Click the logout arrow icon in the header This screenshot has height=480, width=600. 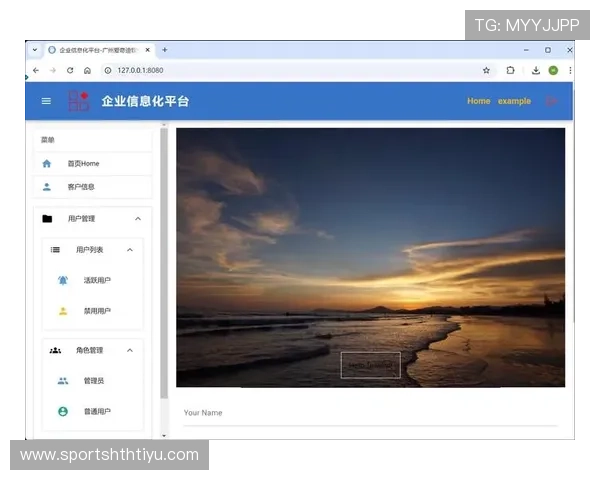point(551,101)
